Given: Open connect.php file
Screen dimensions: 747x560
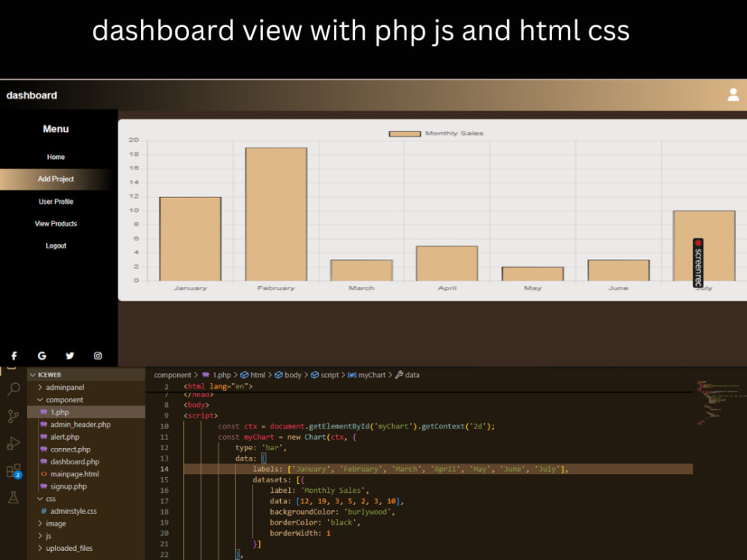Looking at the screenshot, I should click(x=70, y=449).
